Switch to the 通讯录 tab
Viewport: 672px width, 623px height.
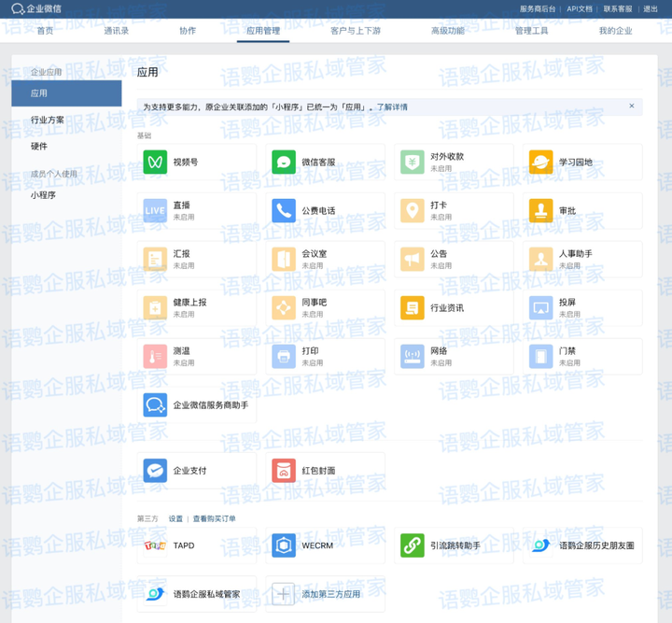[x=117, y=31]
